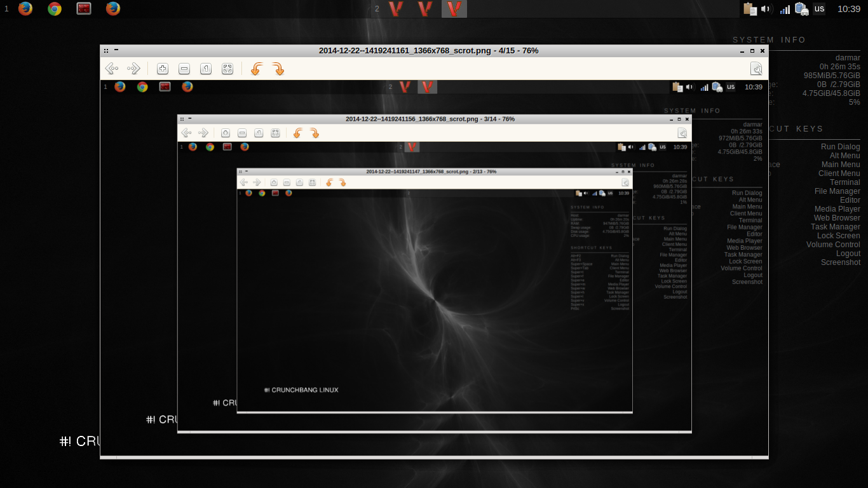Open the volume control in system tray
The width and height of the screenshot is (868, 488).
tap(766, 9)
